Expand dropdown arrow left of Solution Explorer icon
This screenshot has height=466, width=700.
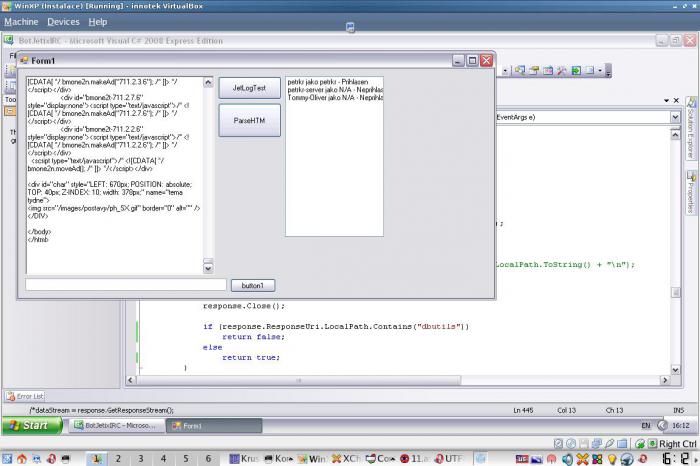[505, 71]
